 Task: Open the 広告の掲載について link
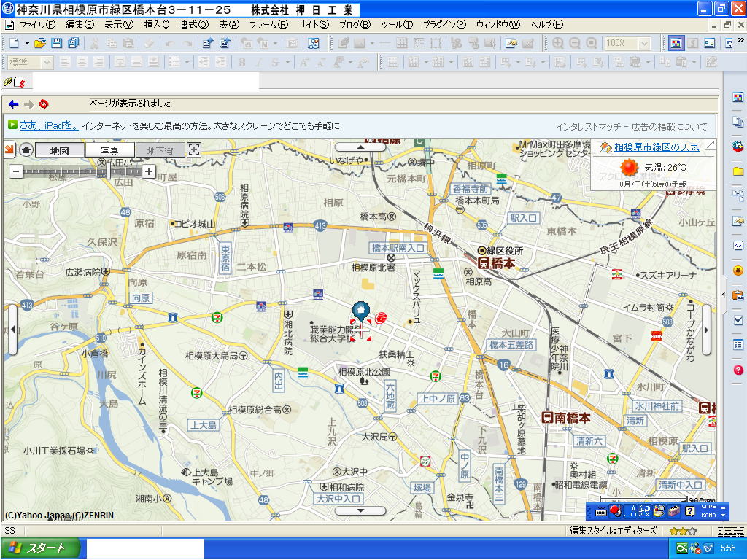click(x=670, y=127)
